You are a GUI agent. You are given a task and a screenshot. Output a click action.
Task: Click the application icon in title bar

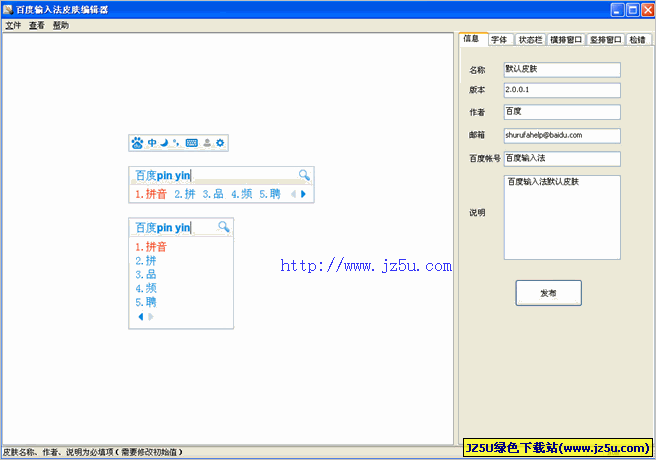[8, 9]
